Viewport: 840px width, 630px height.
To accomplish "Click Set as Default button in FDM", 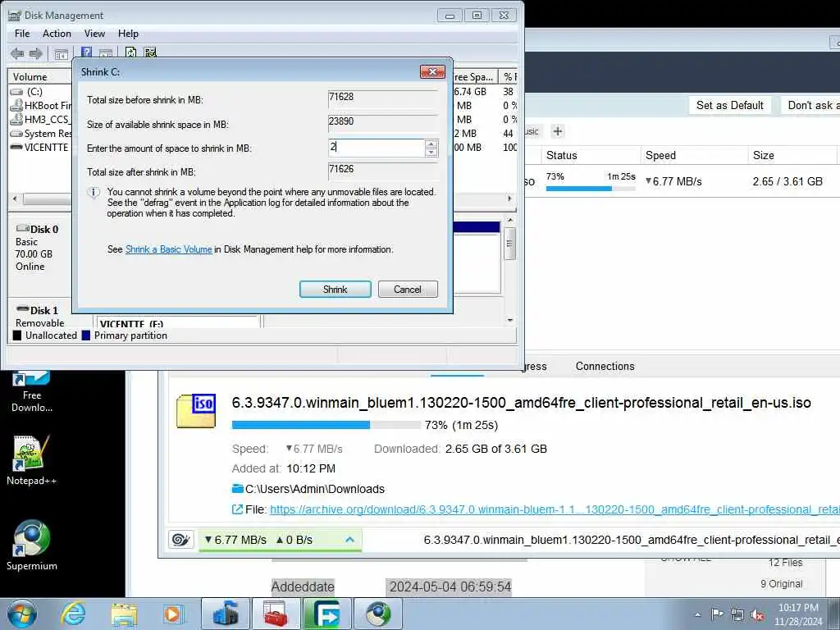I will (x=729, y=105).
